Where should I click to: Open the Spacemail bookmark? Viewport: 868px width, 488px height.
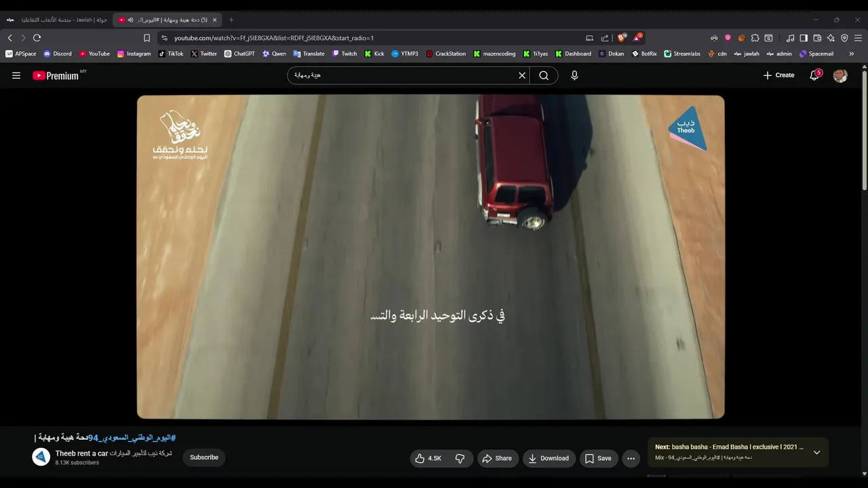point(816,54)
